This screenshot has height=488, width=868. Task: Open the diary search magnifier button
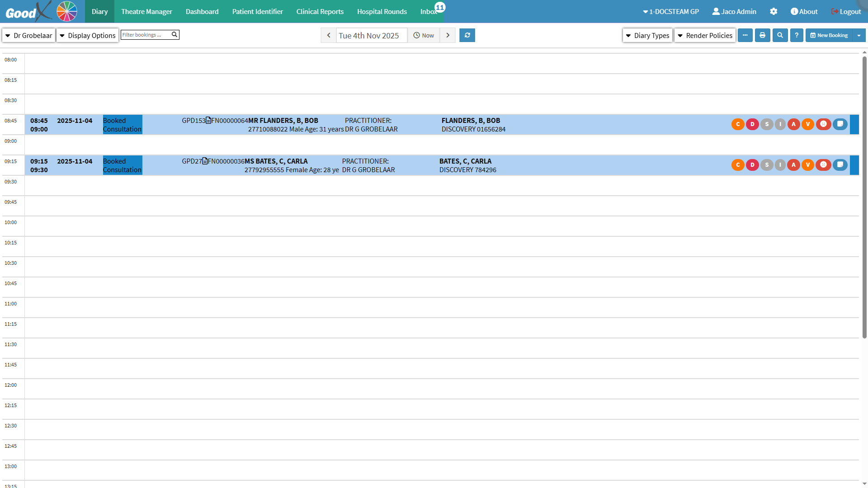point(780,35)
